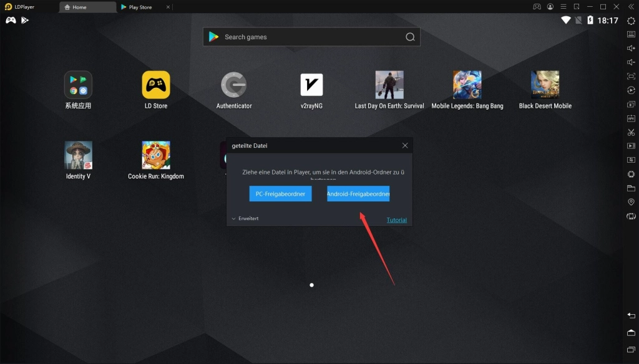Open the 系统应用 folder

click(78, 90)
